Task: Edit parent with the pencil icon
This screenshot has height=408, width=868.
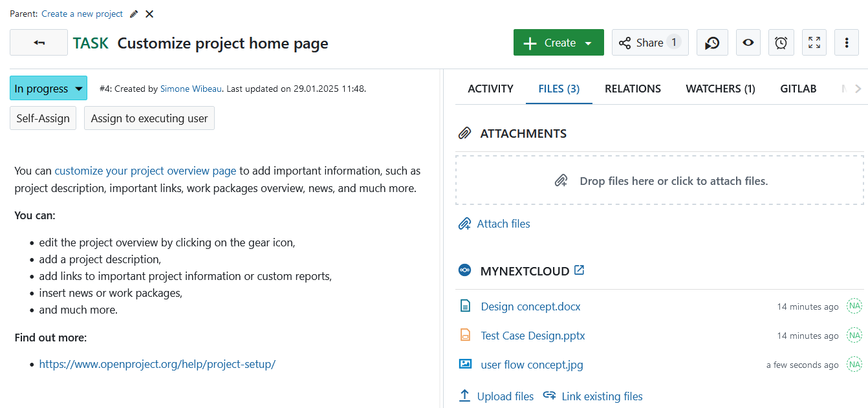Action: [x=134, y=14]
